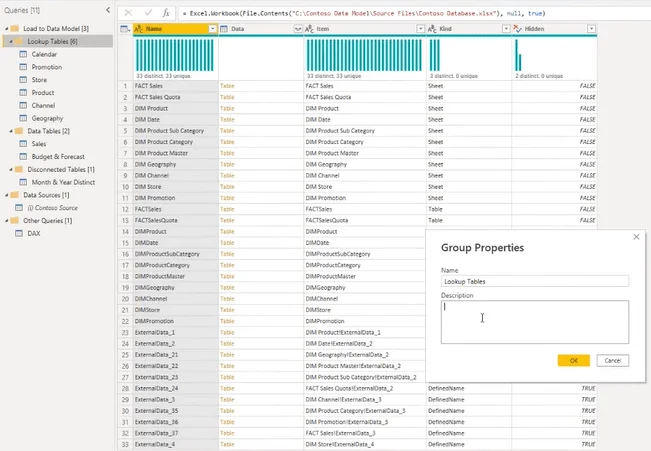Click the Calendar query table icon
The height and width of the screenshot is (451, 651).
tap(23, 54)
